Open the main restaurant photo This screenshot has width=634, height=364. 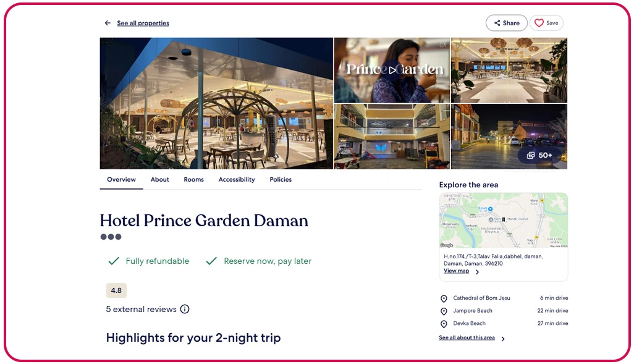pos(216,104)
